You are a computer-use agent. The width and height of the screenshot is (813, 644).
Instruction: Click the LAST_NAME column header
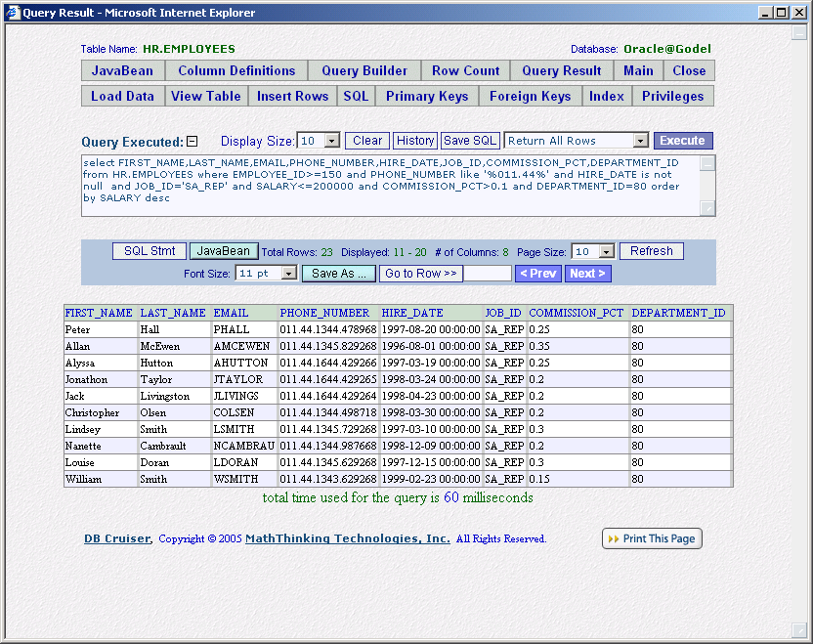(173, 313)
